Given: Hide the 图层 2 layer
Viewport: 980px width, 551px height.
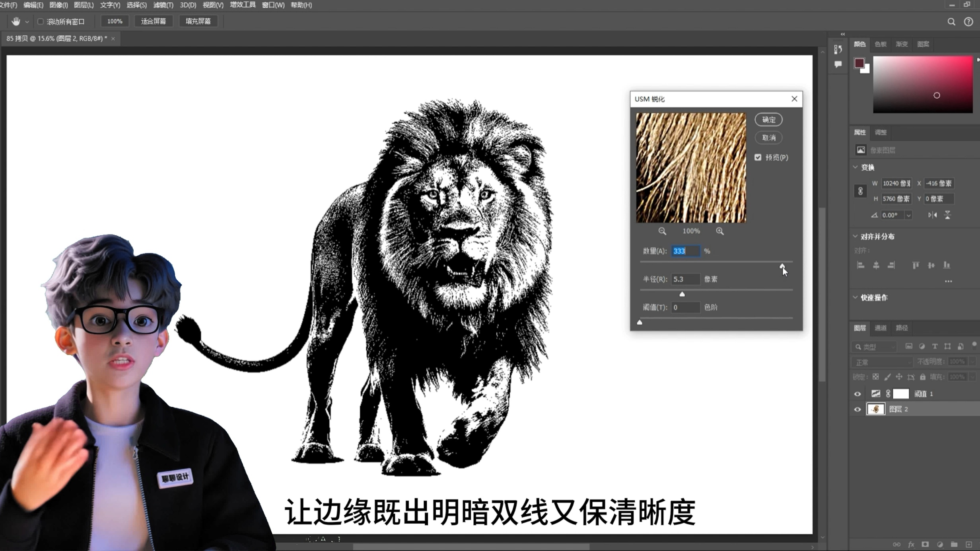Looking at the screenshot, I should click(x=857, y=409).
